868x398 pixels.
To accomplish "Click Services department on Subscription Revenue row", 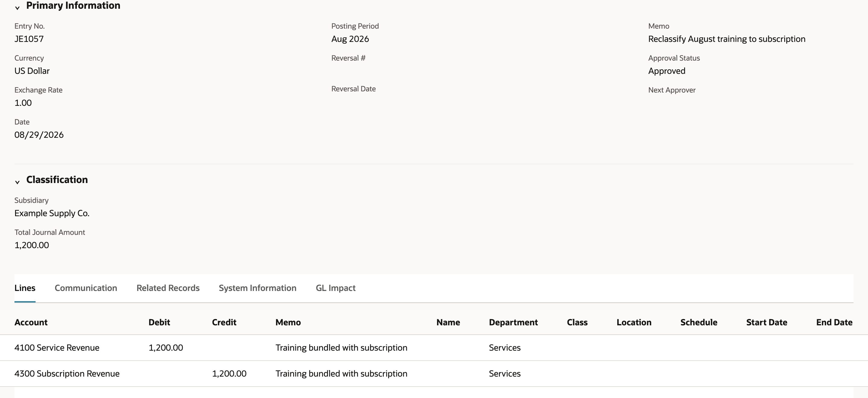I will [505, 373].
